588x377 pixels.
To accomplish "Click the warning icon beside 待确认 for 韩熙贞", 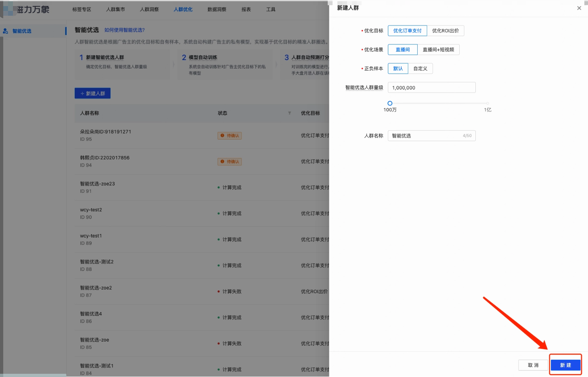I will [x=222, y=161].
